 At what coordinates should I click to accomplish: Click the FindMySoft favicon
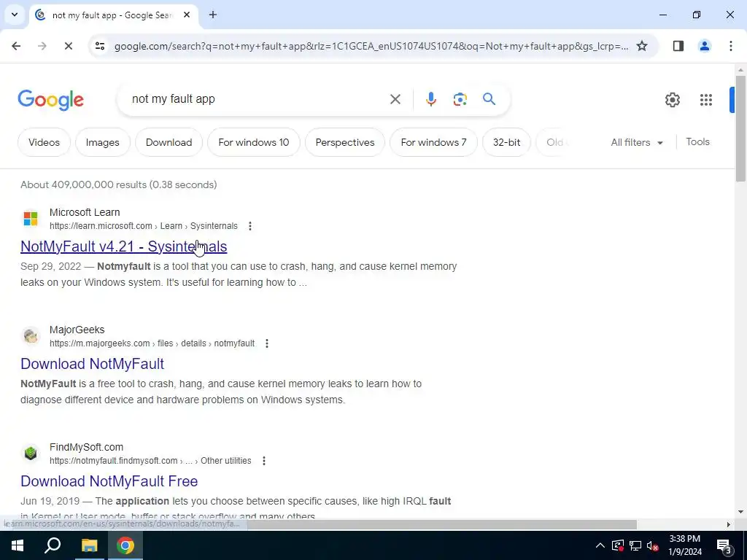pyautogui.click(x=31, y=454)
